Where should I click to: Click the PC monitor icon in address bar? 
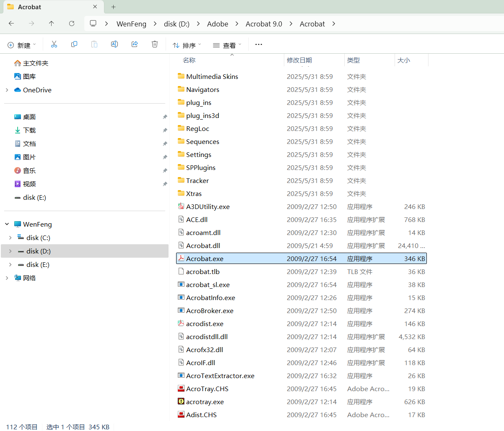[93, 24]
